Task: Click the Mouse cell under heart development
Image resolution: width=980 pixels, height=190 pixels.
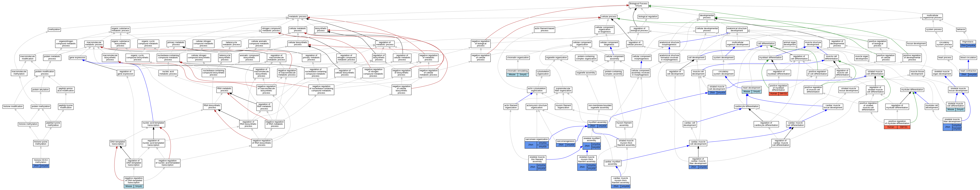Action: pos(747,92)
